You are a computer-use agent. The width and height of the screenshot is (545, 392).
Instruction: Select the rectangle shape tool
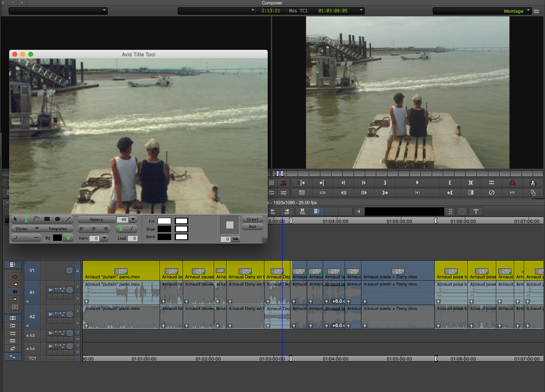[x=47, y=219]
